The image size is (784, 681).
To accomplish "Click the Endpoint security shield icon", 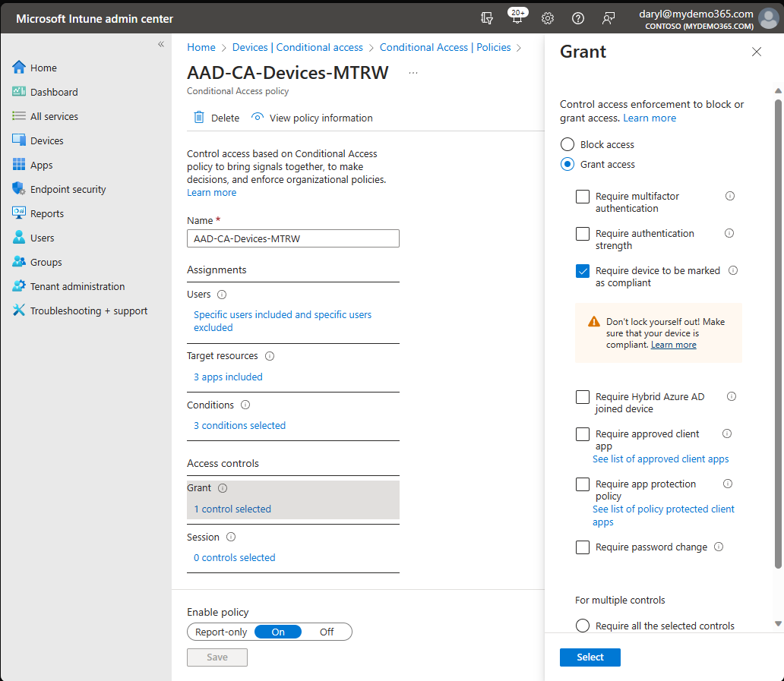I will 19,189.
